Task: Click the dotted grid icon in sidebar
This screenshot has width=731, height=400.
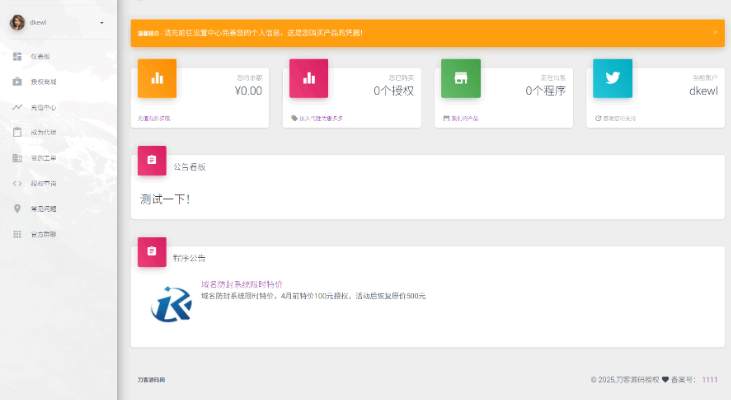Action: pos(17,234)
